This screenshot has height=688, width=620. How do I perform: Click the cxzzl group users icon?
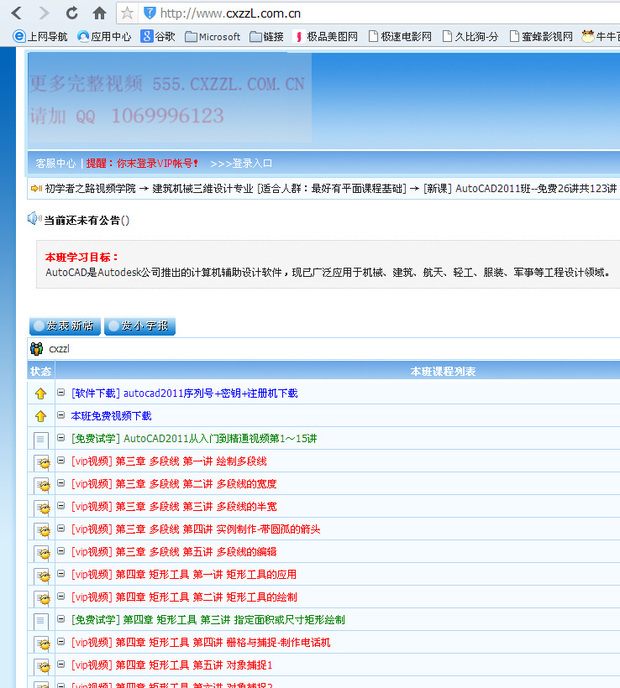(x=37, y=349)
